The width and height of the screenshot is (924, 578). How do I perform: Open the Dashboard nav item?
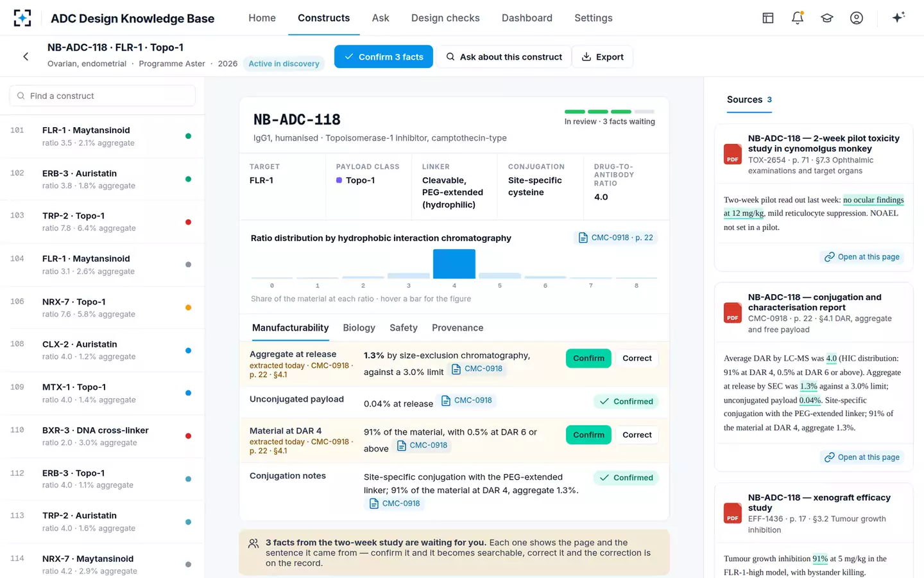pos(527,18)
